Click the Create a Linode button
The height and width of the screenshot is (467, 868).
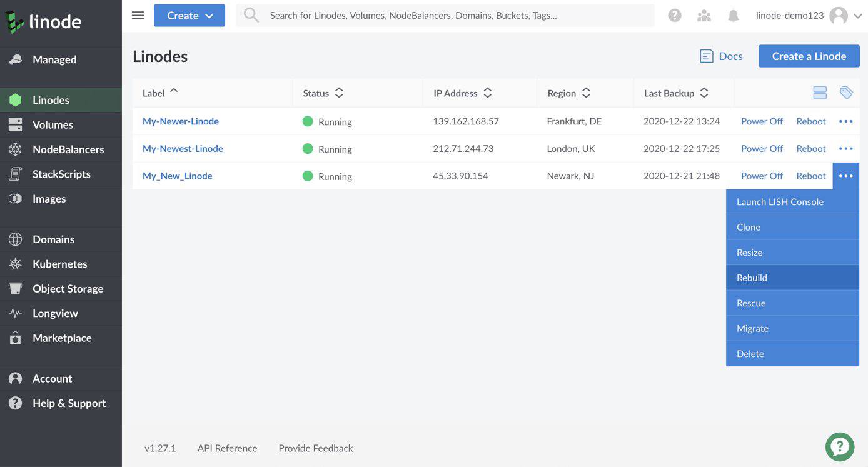[x=809, y=56]
